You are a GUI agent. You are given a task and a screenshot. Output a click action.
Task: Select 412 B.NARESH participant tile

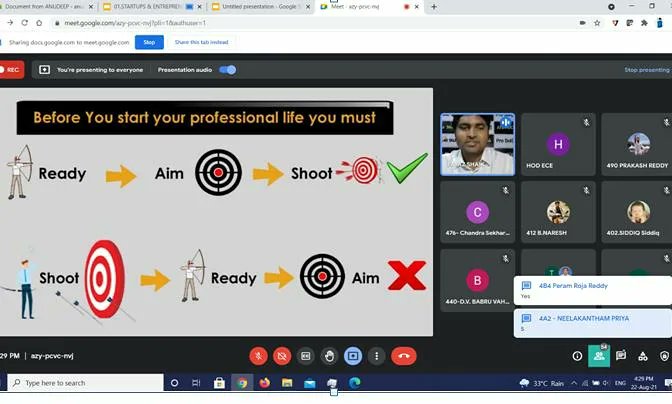558,212
